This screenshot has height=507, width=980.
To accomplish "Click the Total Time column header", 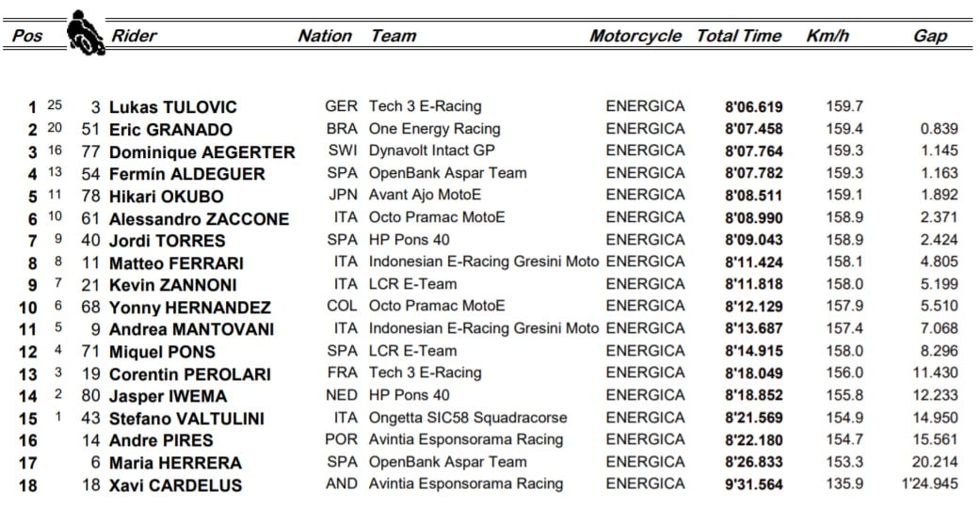I will pyautogui.click(x=739, y=36).
